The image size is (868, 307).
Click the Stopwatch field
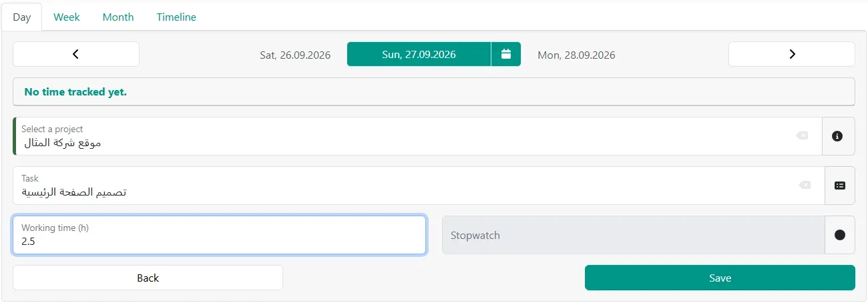[634, 235]
